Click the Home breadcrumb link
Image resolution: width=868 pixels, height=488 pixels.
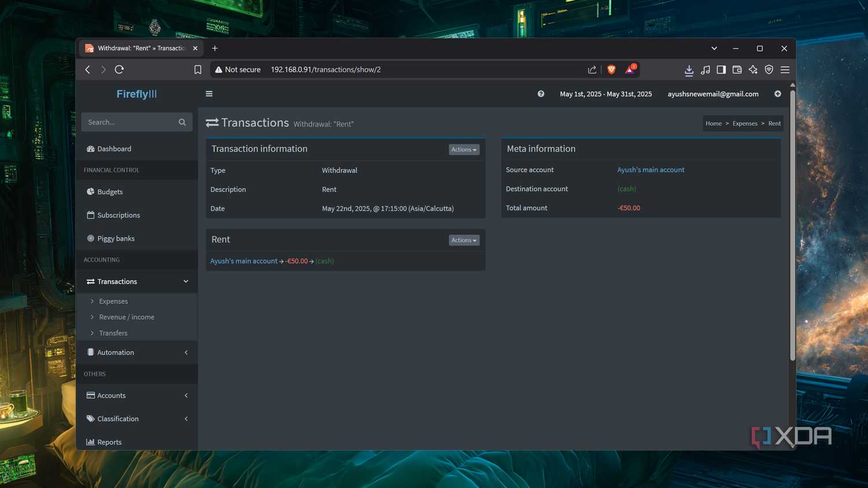pyautogui.click(x=713, y=123)
